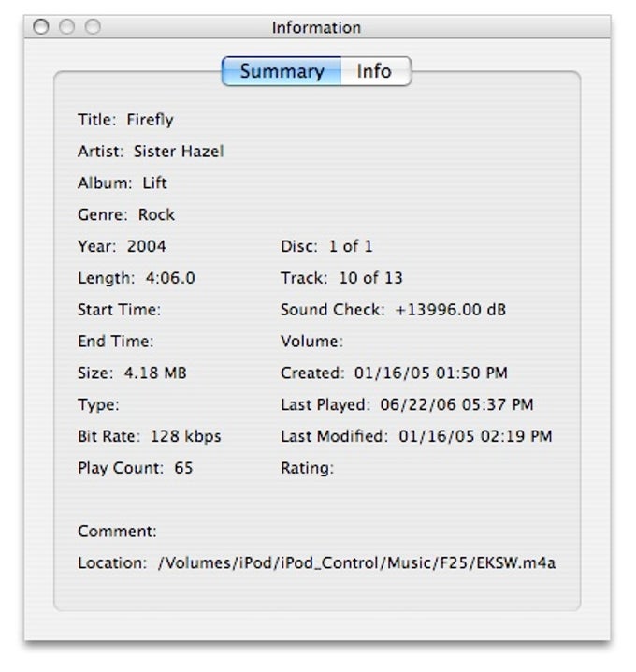Click the Created date 01/16/05 01:50 PM
The width and height of the screenshot is (636, 672).
point(430,373)
